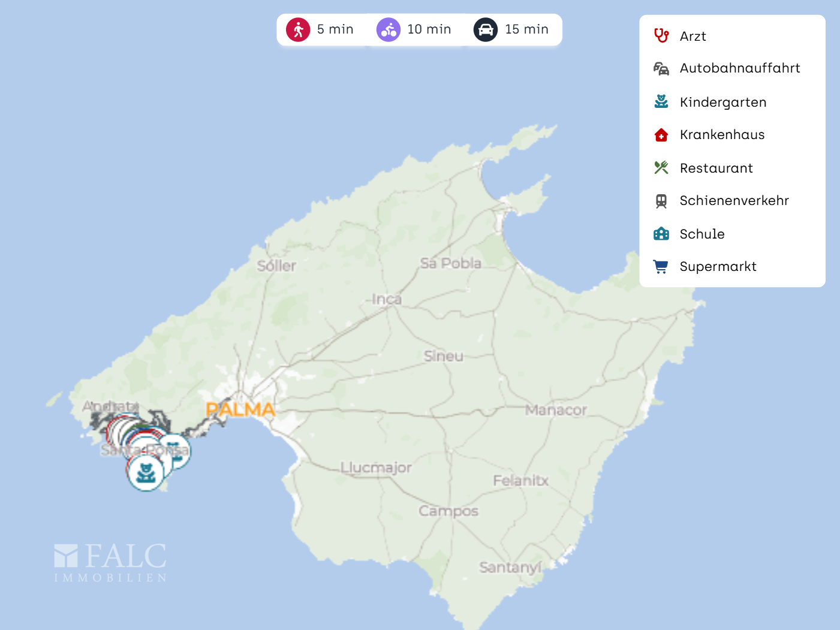The height and width of the screenshot is (630, 840).
Task: Click the Manacor label on the map
Action: (x=556, y=410)
